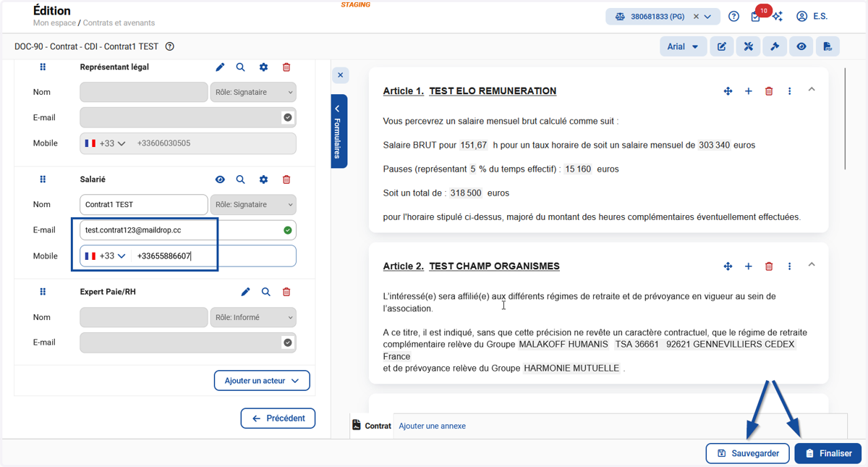Click help icon beside DOC-90 document title

170,46
